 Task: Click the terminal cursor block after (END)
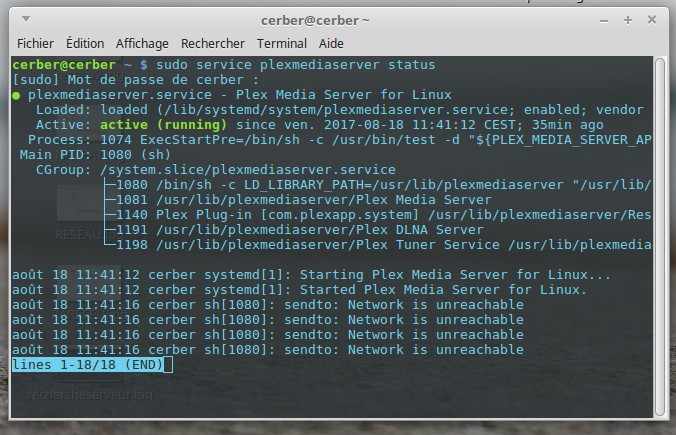[168, 365]
